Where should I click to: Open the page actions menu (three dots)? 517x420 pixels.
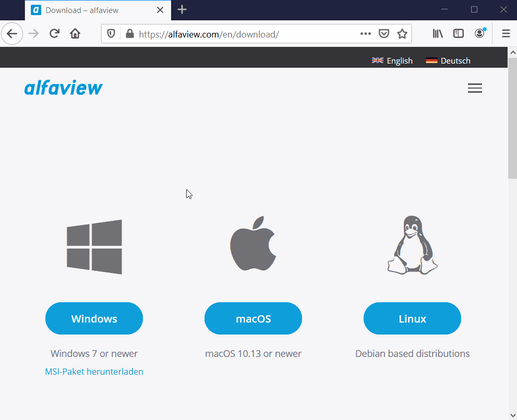coord(365,33)
